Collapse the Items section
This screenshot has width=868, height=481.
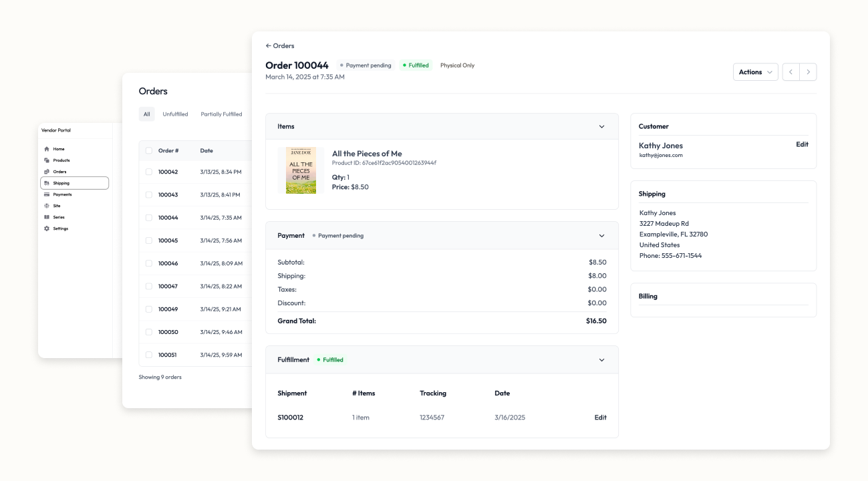point(601,126)
